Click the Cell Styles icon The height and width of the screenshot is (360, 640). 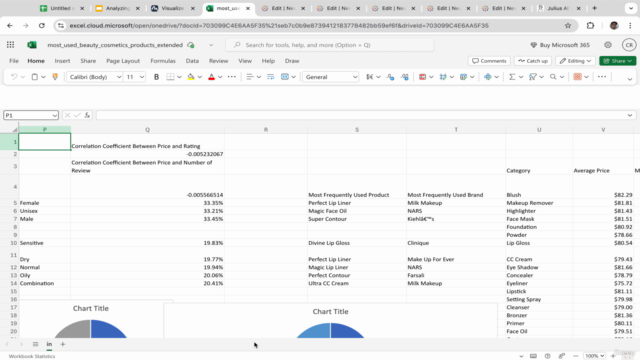pos(443,77)
